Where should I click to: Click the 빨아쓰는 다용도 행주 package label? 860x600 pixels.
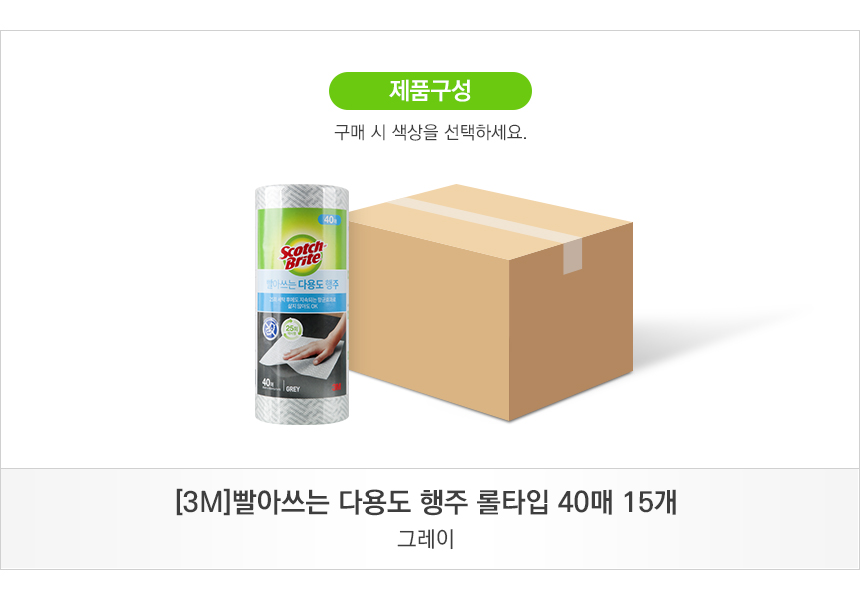303,284
